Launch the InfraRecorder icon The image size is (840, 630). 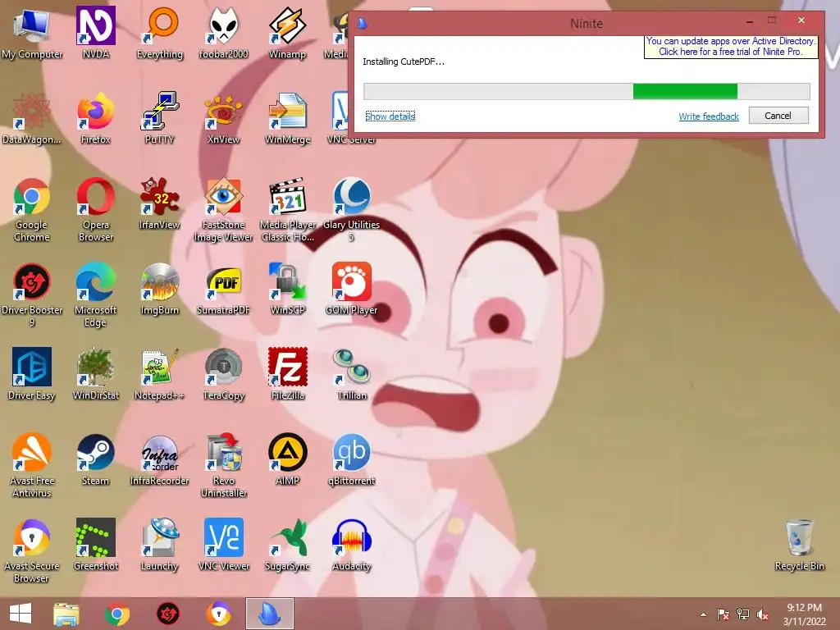pos(160,459)
